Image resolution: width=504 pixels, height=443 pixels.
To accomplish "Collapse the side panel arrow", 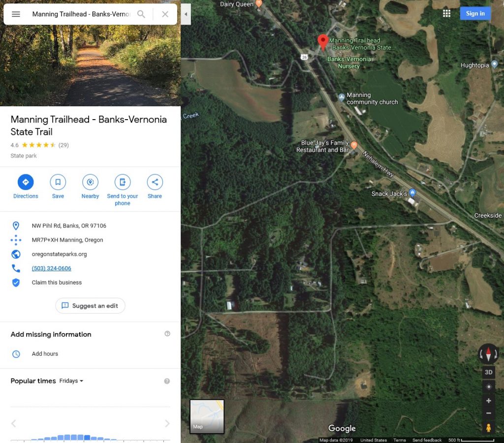I will 186,14.
